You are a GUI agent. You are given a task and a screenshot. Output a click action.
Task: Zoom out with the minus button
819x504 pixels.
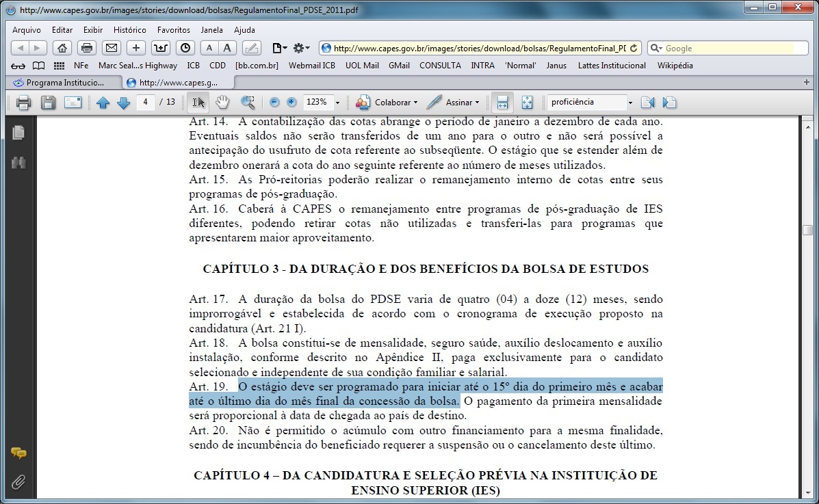[x=274, y=103]
